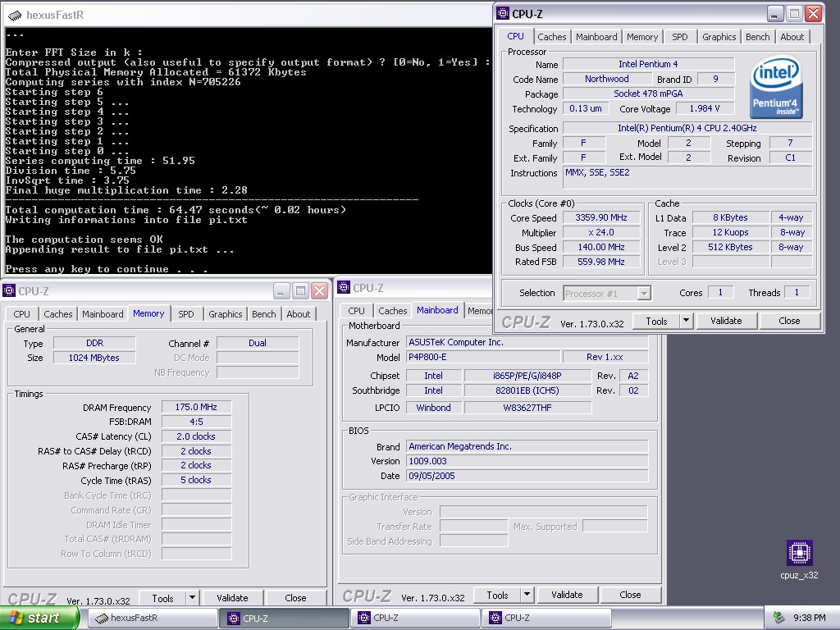Open the Caches tab in the CPU window
The width and height of the screenshot is (840, 630).
pos(552,37)
